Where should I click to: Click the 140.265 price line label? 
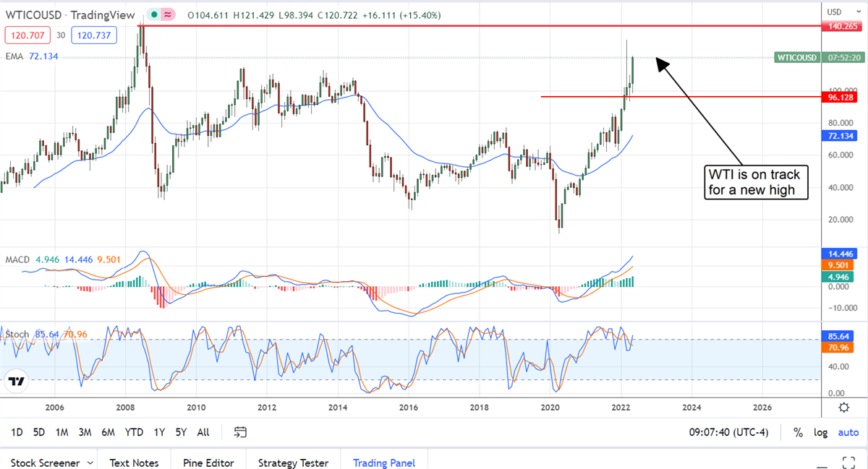click(x=841, y=26)
